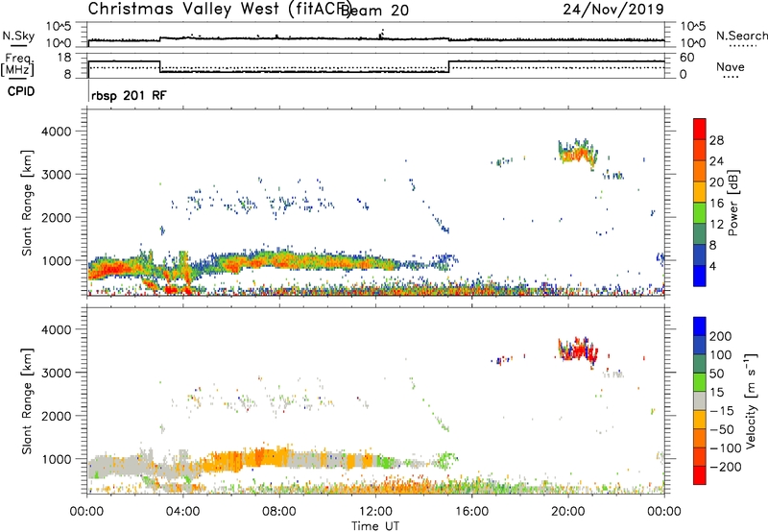Click the 'Nave' legend label

coord(731,67)
